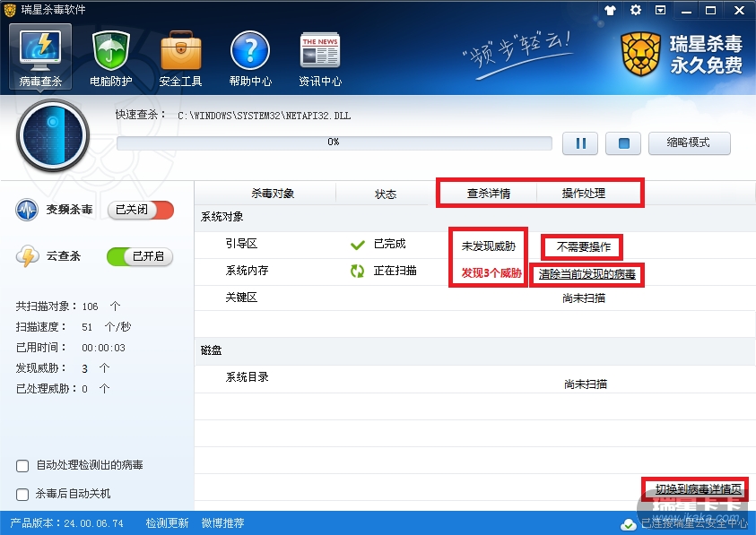Image resolution: width=756 pixels, height=535 pixels.
Task: Click 尚未扫描 text in 系统目录 row
Action: tap(586, 384)
